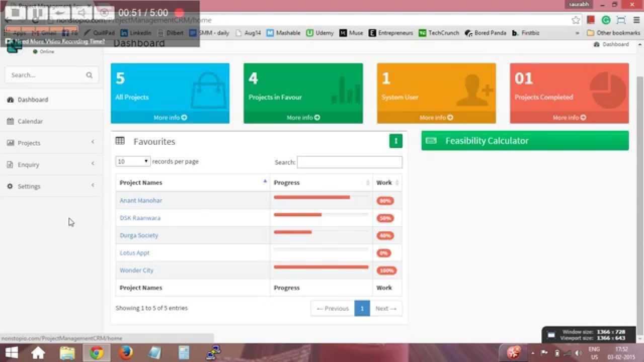Open the Durga Society project
The width and height of the screenshot is (644, 362).
point(139,235)
